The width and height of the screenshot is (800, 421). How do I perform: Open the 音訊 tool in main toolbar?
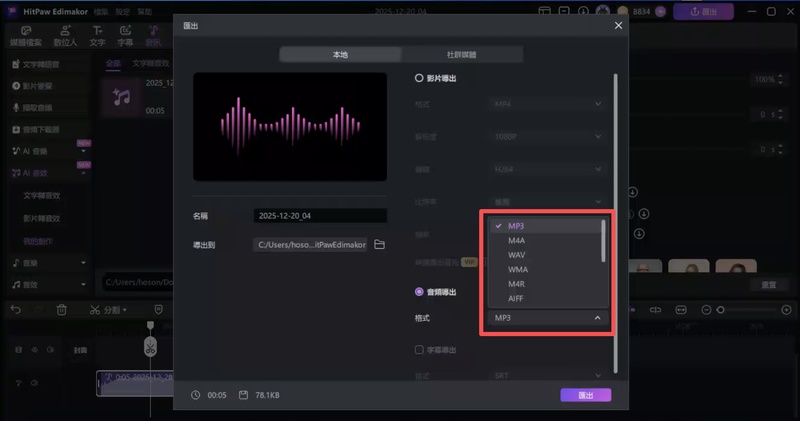click(x=153, y=36)
